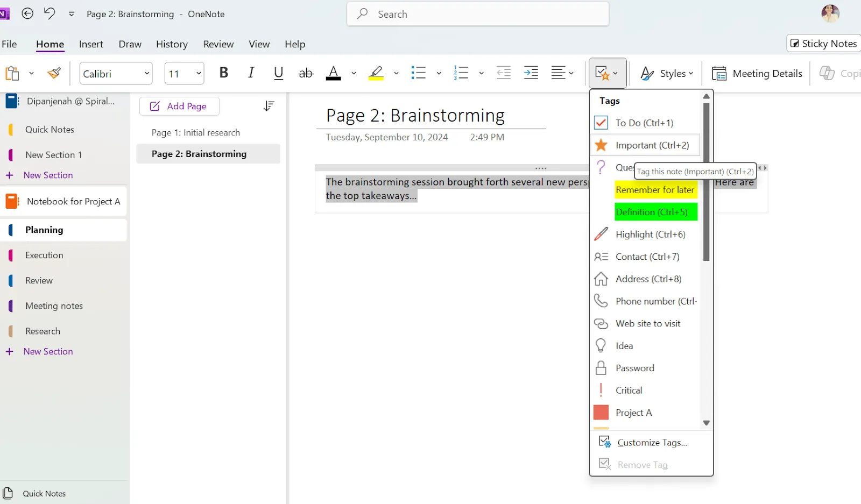Expand the numbering styles arrow
Image resolution: width=861 pixels, height=504 pixels.
(481, 73)
